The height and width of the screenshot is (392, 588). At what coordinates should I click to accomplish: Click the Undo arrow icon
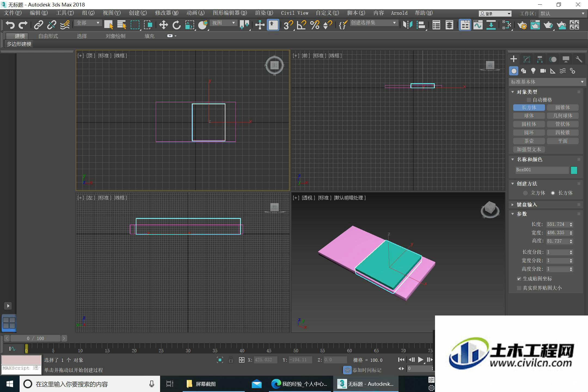click(10, 25)
